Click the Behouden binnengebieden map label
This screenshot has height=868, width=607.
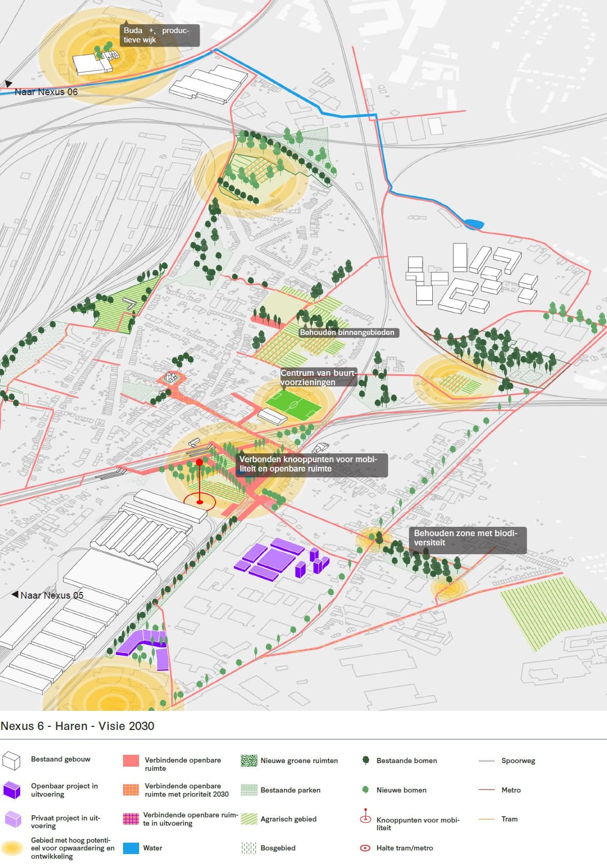point(347,332)
